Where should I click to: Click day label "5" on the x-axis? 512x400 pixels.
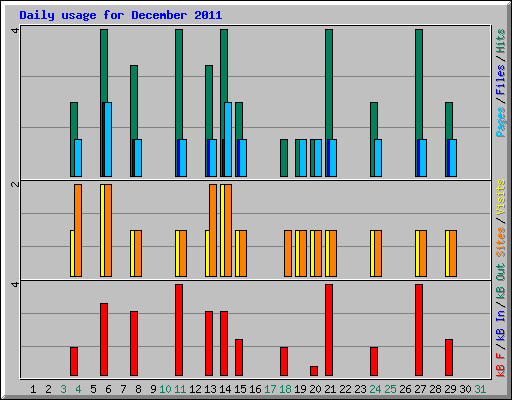[x=93, y=389]
